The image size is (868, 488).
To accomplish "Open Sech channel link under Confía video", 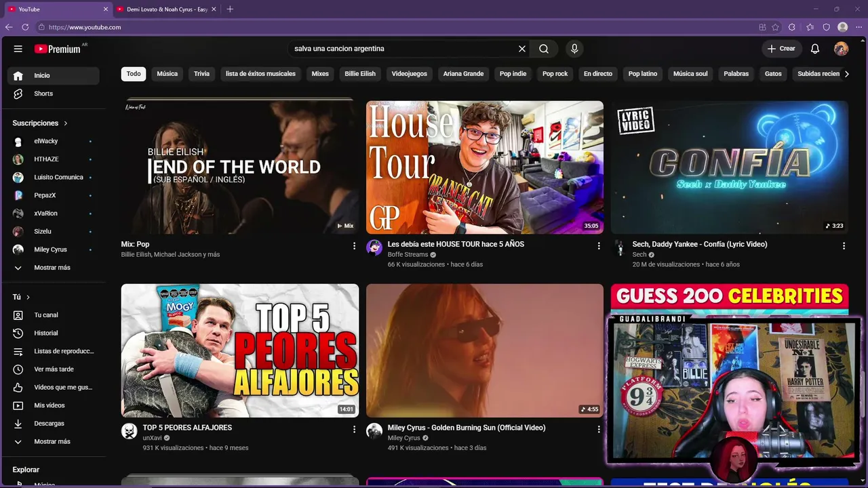I will click(639, 255).
